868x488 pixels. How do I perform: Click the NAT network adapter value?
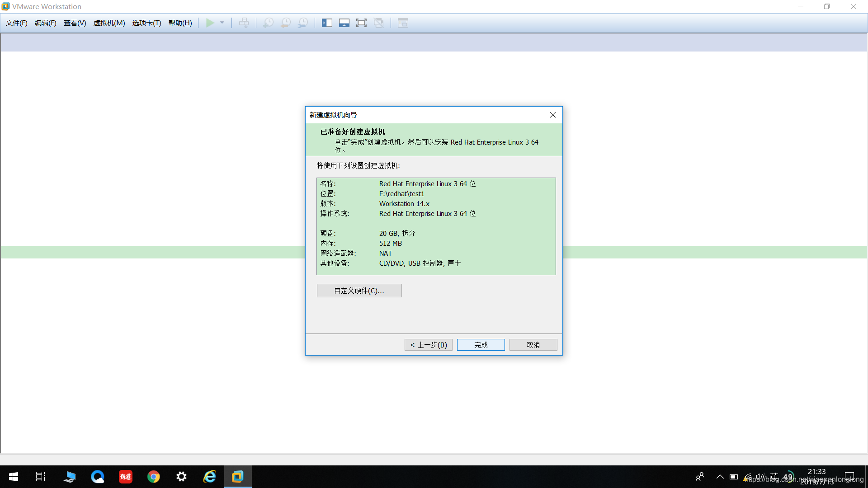(386, 253)
